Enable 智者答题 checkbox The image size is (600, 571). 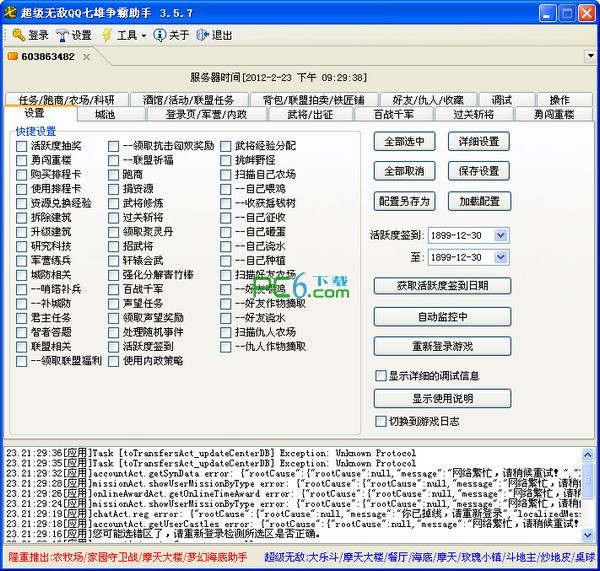pos(21,333)
